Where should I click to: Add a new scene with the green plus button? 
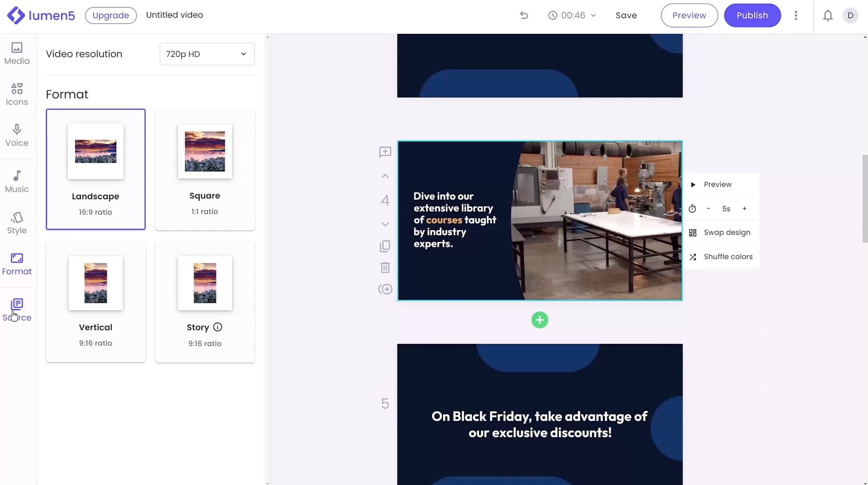(540, 320)
